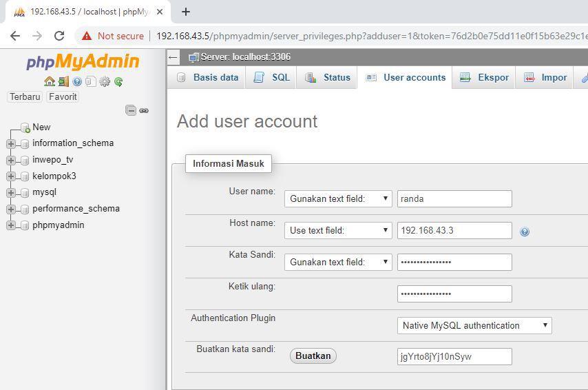588x390 pixels.
Task: Open the Ekspor tab
Action: click(485, 78)
